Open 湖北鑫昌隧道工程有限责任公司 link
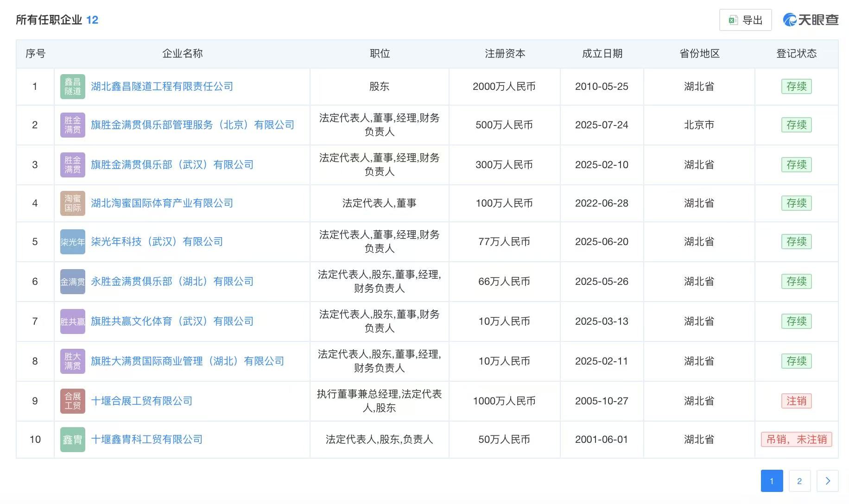 [162, 87]
